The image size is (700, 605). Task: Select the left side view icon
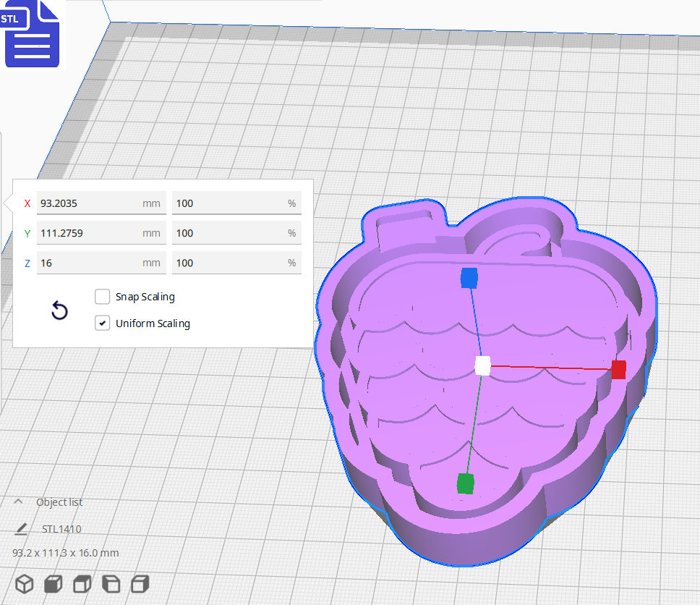coord(111,583)
